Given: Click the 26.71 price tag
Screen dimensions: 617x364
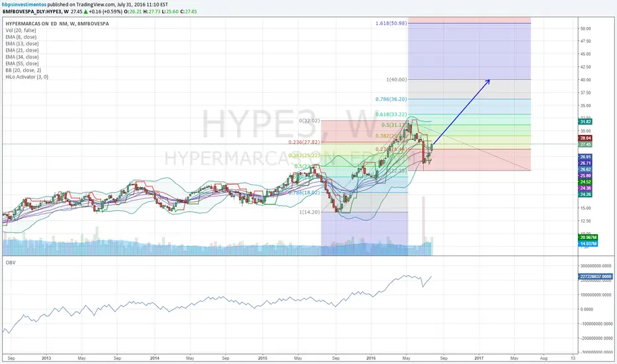Looking at the screenshot, I should [585, 163].
